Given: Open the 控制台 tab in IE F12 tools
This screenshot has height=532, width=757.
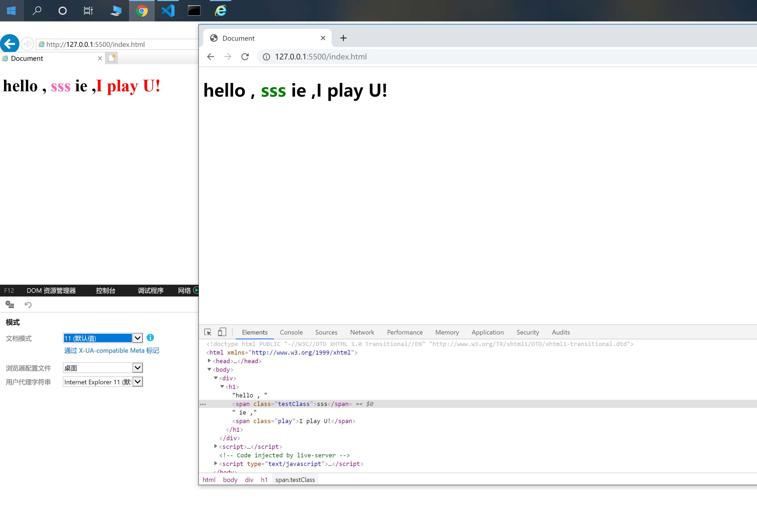Looking at the screenshot, I should pos(105,290).
